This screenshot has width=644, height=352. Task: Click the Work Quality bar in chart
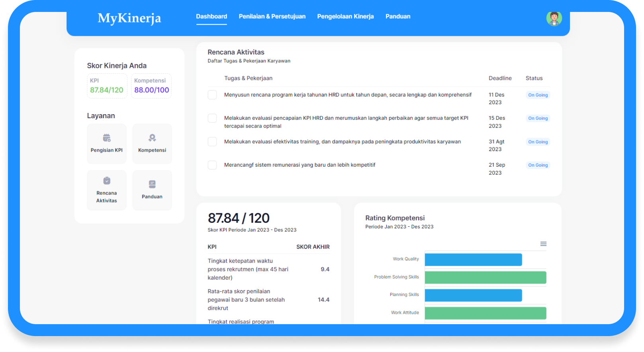(473, 260)
